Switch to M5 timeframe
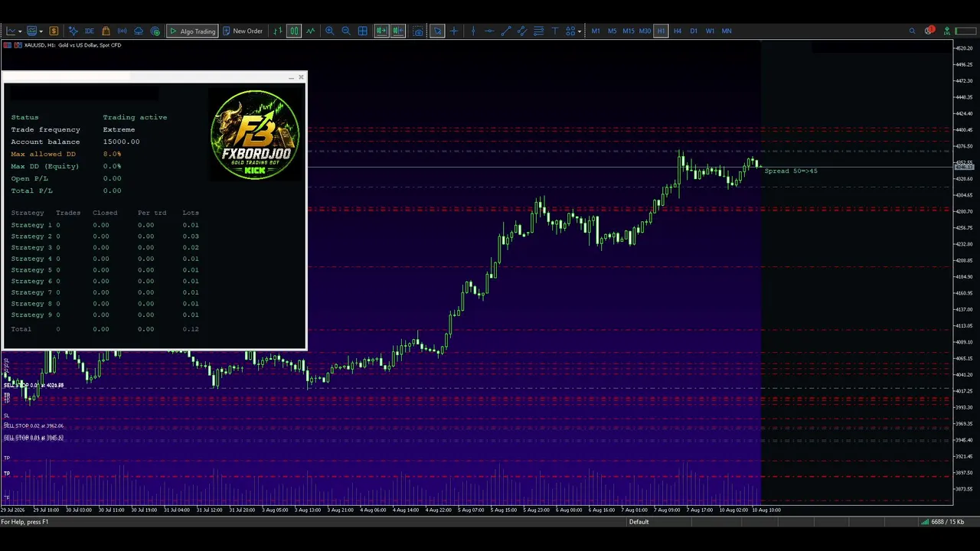This screenshot has height=551, width=980. [612, 31]
